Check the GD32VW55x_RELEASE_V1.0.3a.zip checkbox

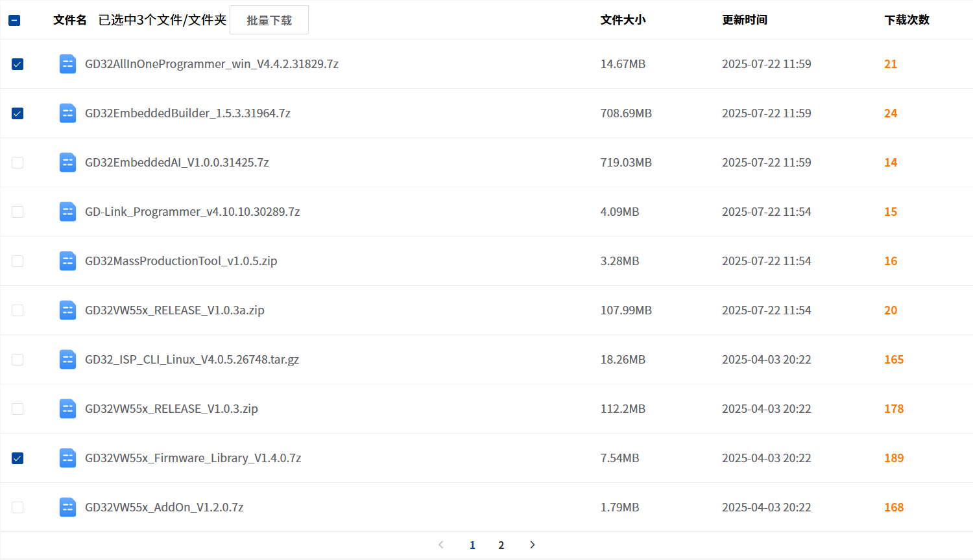click(18, 310)
